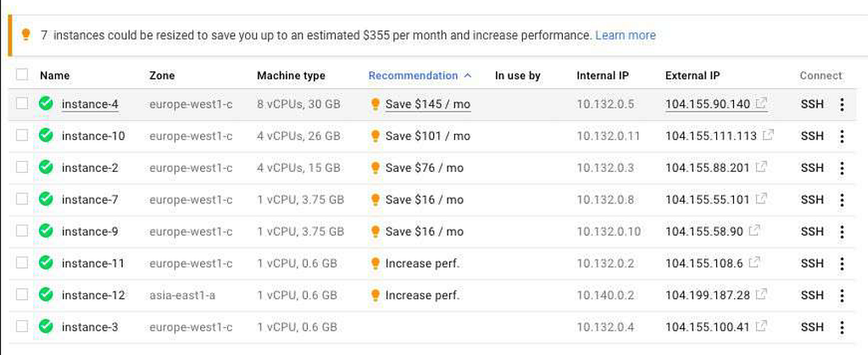
Task: Open more options menu for instance-12
Action: tap(842, 295)
